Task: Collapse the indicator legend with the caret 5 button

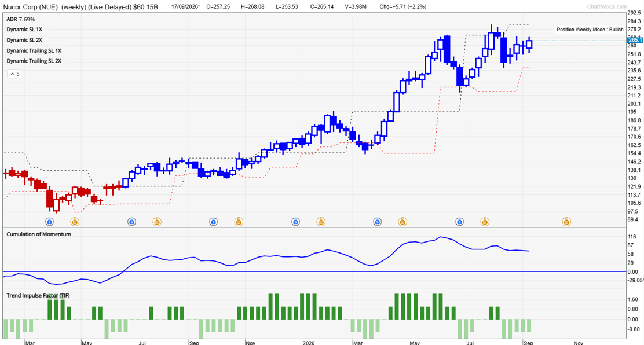Action: 15,74
